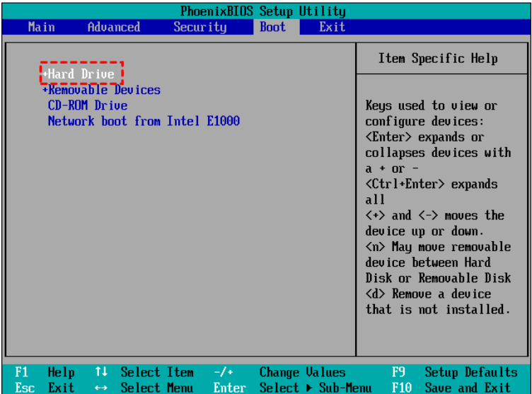Click left/right arrow icon for Select Menu
This screenshot has height=394, width=532.
[101, 388]
